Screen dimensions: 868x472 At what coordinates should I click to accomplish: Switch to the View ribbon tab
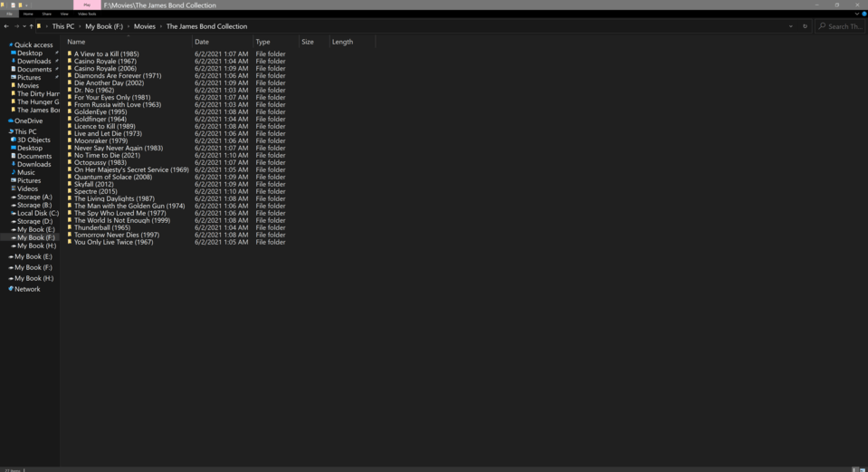[x=64, y=14]
